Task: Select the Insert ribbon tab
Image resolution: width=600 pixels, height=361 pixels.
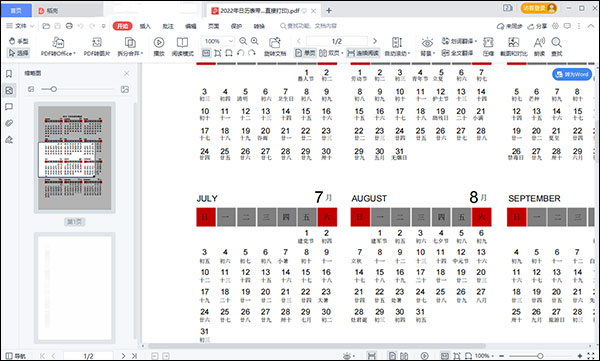Action: (x=145, y=26)
